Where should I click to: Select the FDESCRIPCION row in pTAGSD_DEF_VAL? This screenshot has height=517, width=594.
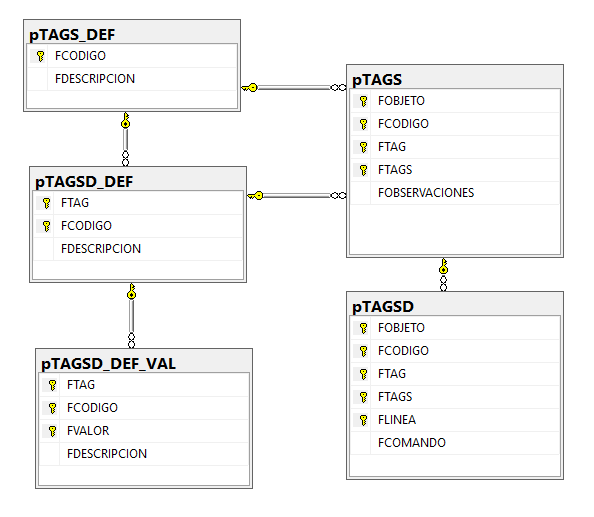click(144, 454)
